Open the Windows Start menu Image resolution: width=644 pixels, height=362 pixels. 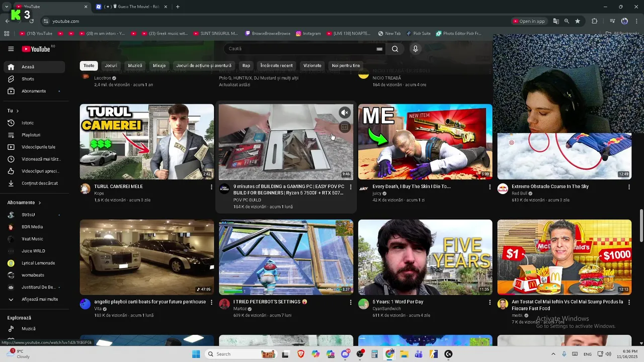(196, 354)
